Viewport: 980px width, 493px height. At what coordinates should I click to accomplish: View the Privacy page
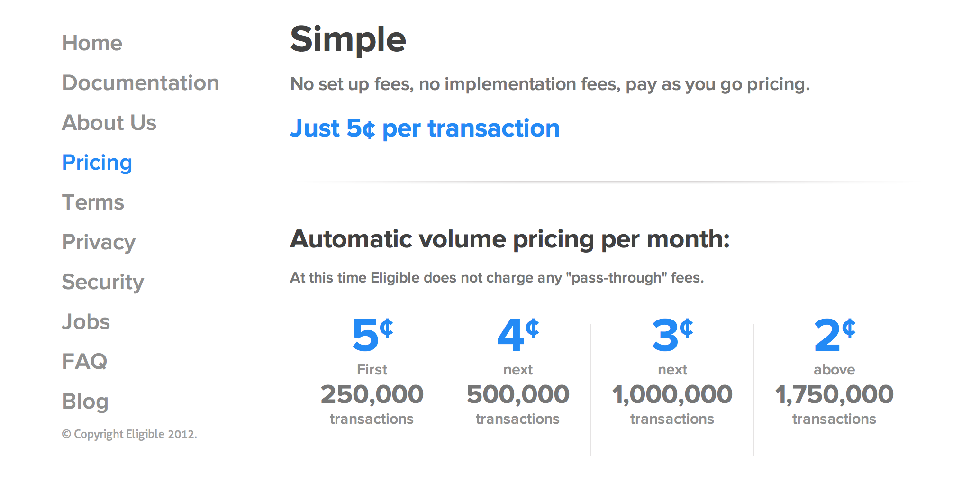tap(99, 242)
